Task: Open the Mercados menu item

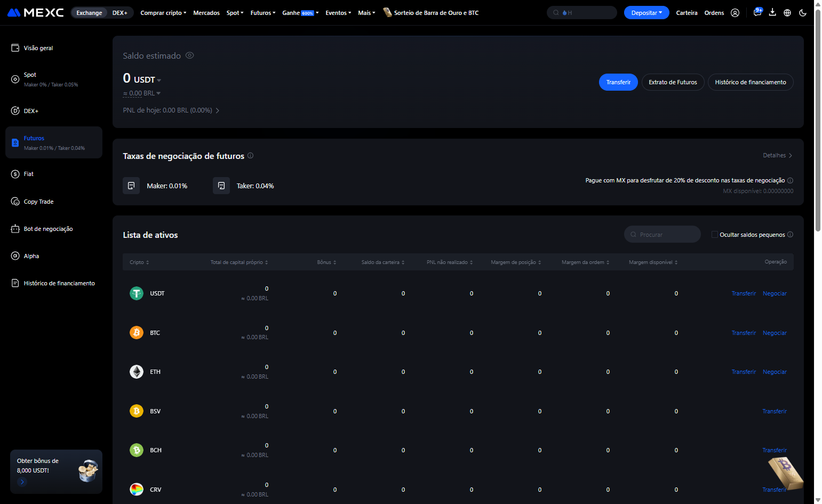Action: [x=206, y=13]
